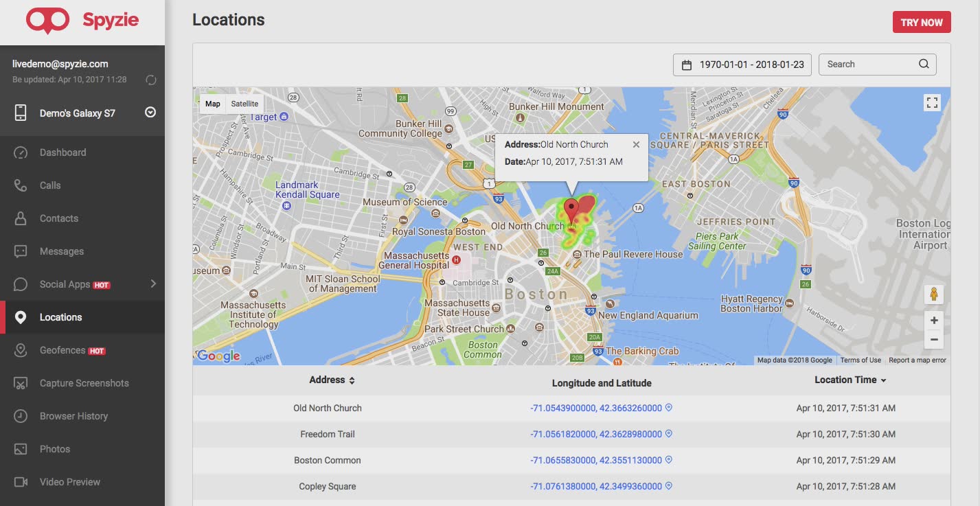
Task: Click the calendar icon in date range
Action: click(x=686, y=65)
